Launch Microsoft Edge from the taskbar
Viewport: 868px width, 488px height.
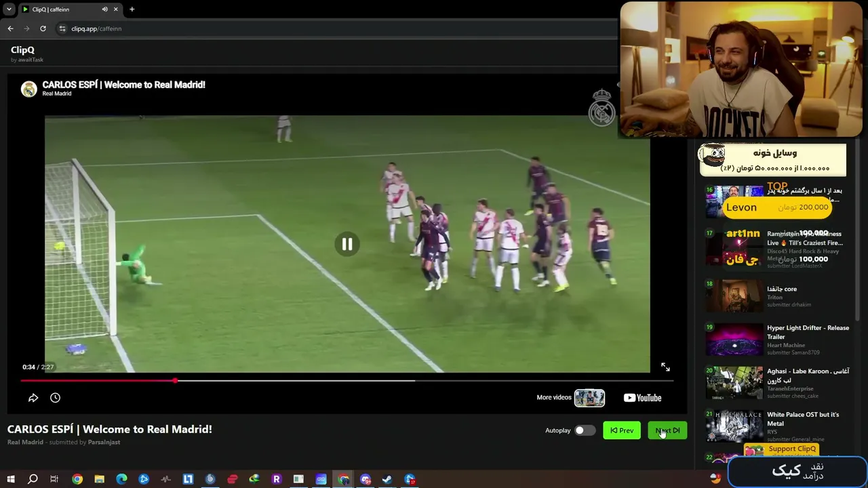(x=121, y=479)
